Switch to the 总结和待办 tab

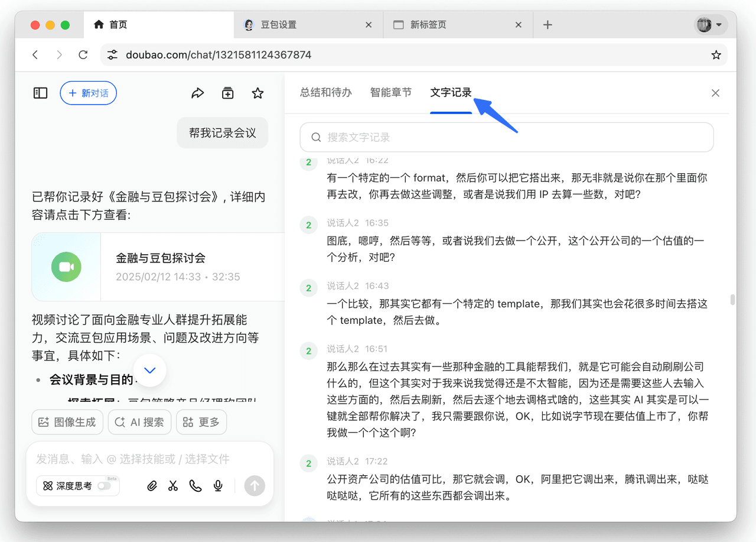326,93
